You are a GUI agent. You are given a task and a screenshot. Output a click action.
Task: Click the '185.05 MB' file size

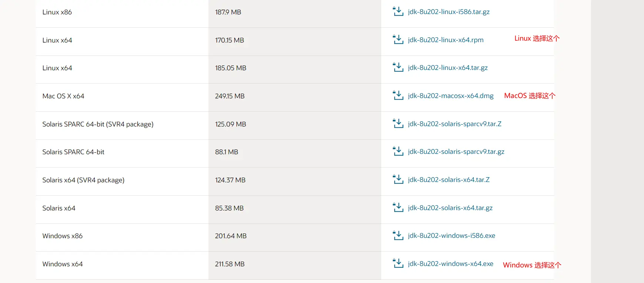tap(231, 68)
